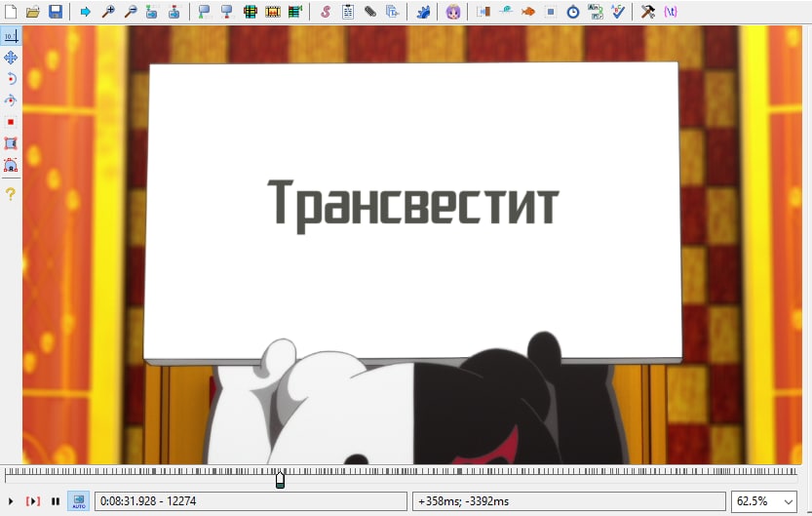Play the current subtitle line
The height and width of the screenshot is (516, 812).
tap(32, 501)
